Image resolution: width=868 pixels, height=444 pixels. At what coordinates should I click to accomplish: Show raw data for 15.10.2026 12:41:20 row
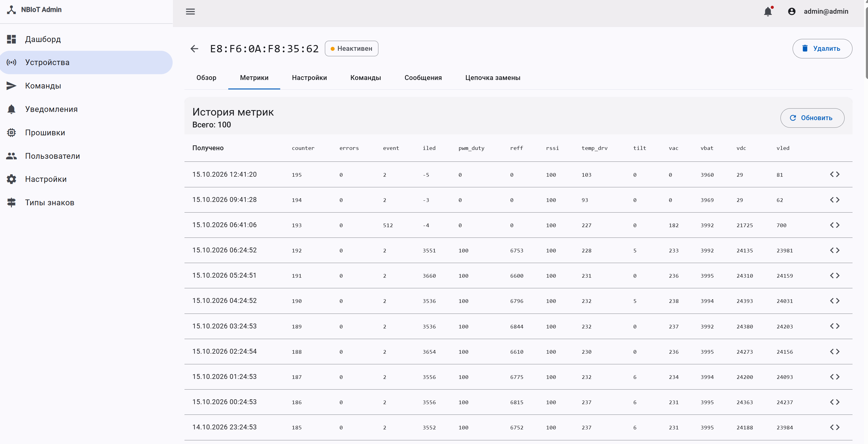pyautogui.click(x=835, y=174)
